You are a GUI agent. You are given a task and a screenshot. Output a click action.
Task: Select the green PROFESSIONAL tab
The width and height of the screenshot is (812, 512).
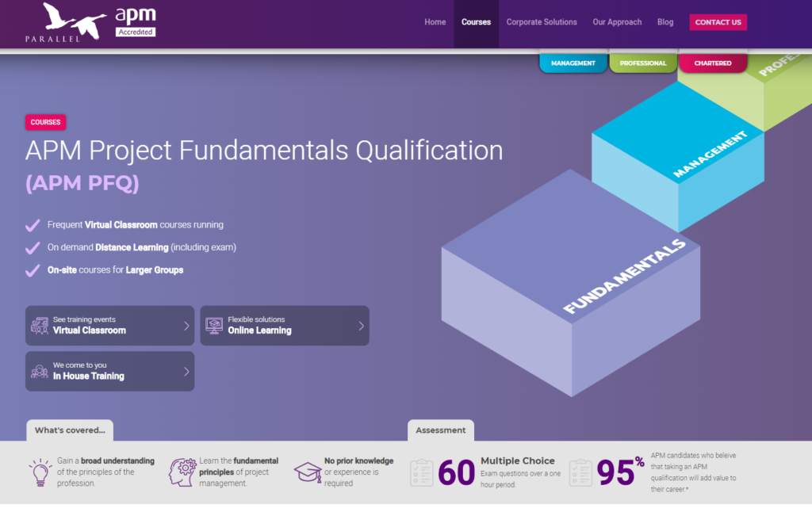pyautogui.click(x=643, y=63)
